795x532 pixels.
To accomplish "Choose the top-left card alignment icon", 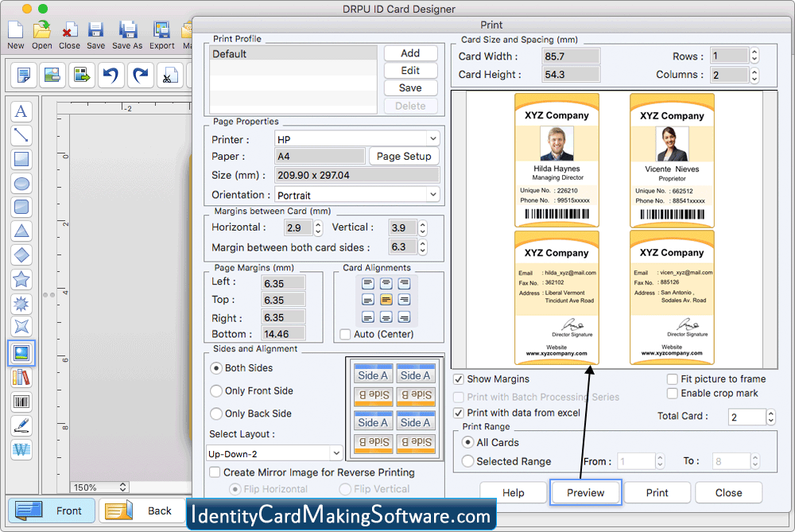I will [x=368, y=283].
